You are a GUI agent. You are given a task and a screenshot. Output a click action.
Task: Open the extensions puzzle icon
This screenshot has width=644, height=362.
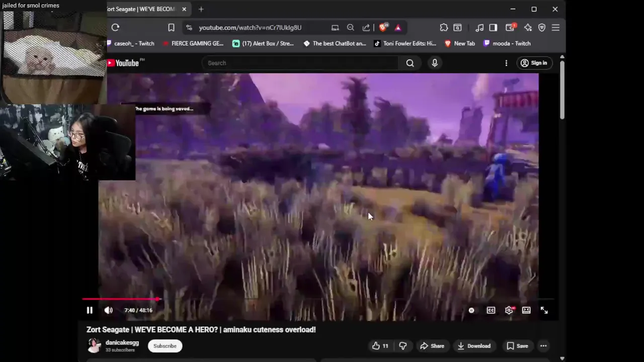444,28
